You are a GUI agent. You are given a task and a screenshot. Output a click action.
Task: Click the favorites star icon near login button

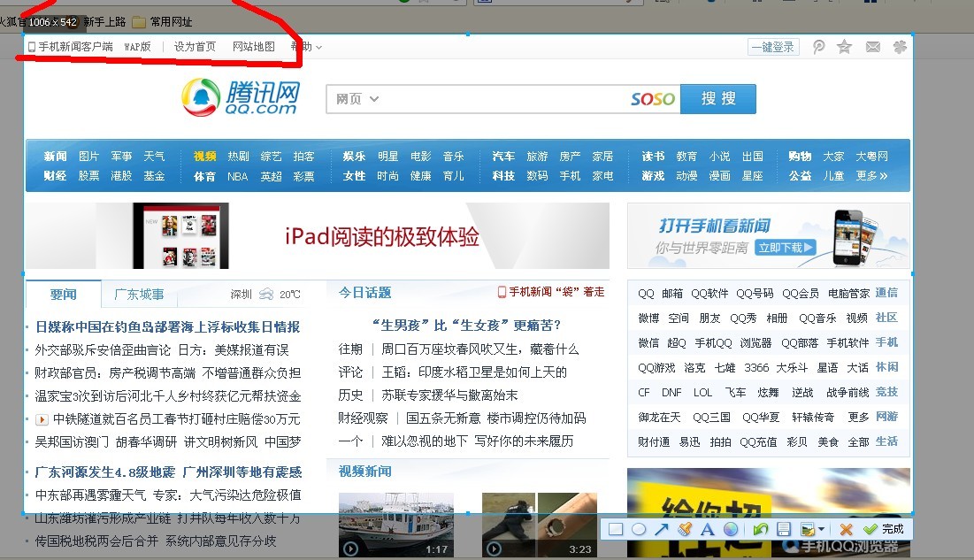tap(844, 46)
